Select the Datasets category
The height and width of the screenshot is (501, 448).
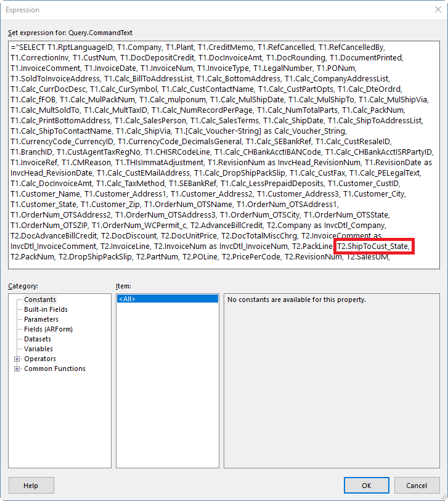[x=38, y=339]
